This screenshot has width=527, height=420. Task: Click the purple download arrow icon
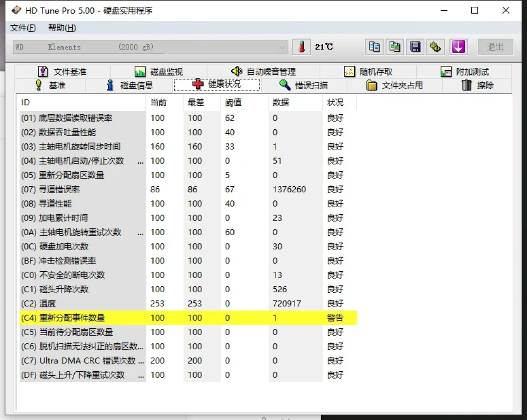pos(458,47)
